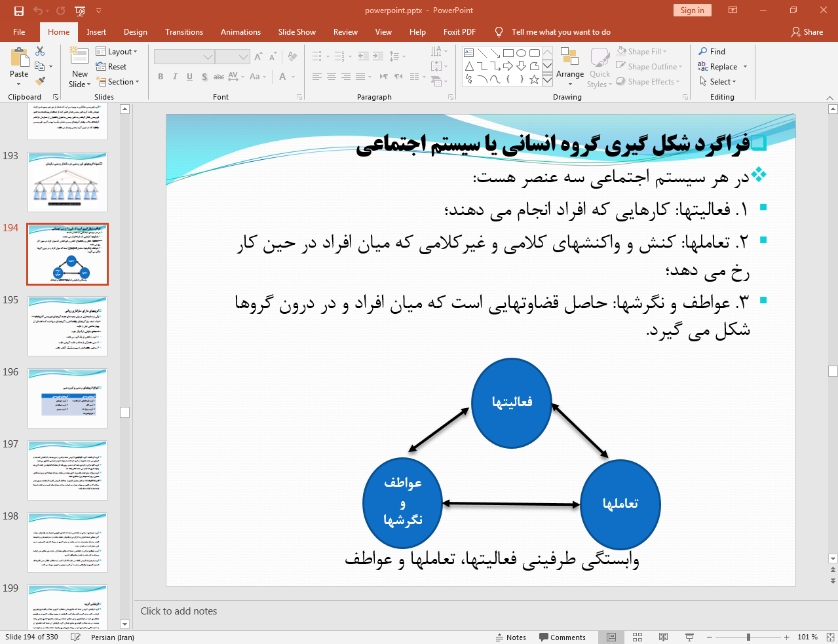
Task: Expand the Section dropdown
Action: coord(118,82)
